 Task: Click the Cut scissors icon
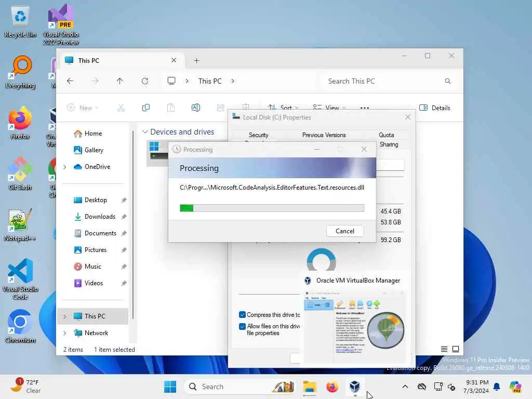(121, 108)
